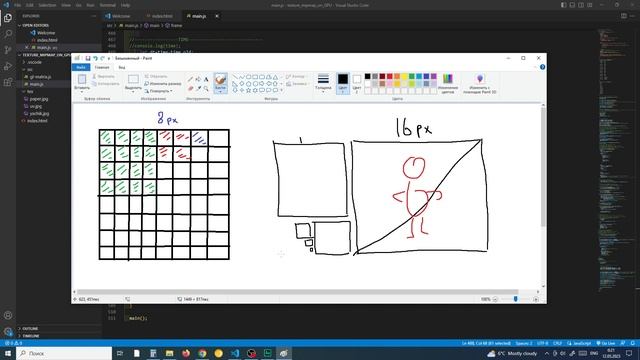Viewport: 640px width, 360px height.
Task: Pick the green color swatch
Action: click(x=412, y=76)
